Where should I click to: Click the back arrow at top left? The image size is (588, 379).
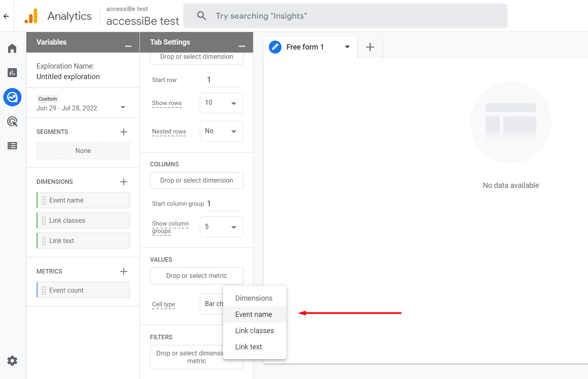click(x=6, y=16)
